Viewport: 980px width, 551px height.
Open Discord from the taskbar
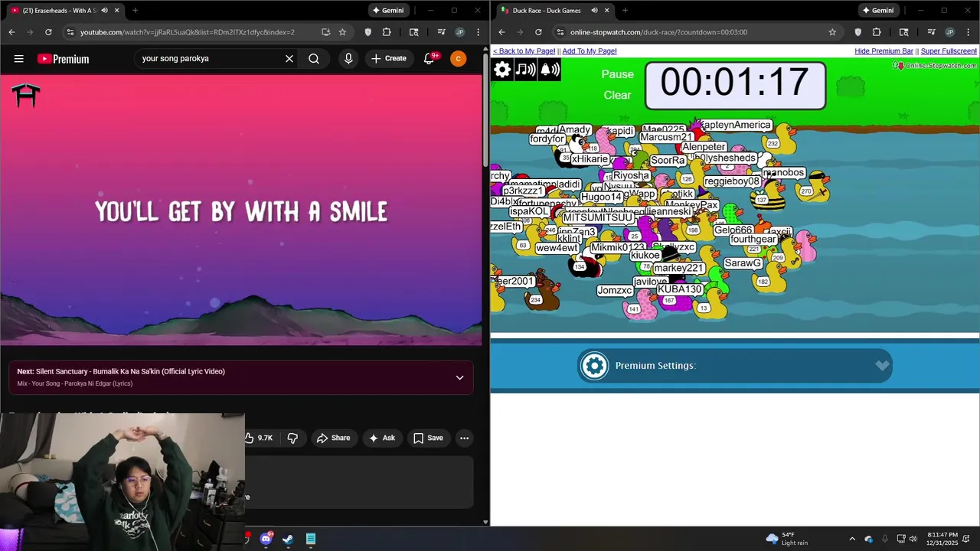pos(266,539)
